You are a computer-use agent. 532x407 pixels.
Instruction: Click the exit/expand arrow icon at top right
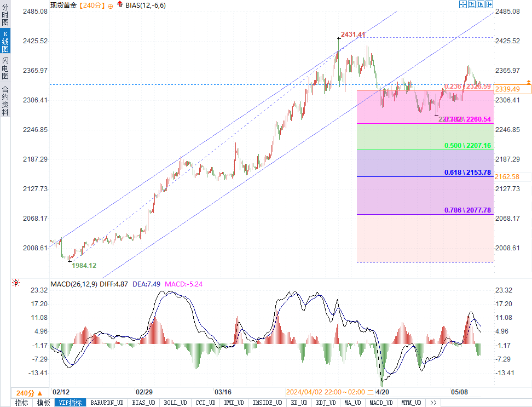(490, 4)
